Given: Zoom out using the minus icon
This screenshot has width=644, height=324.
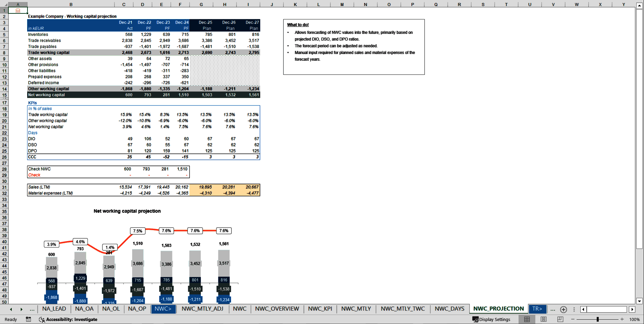Looking at the screenshot, I should [573, 319].
